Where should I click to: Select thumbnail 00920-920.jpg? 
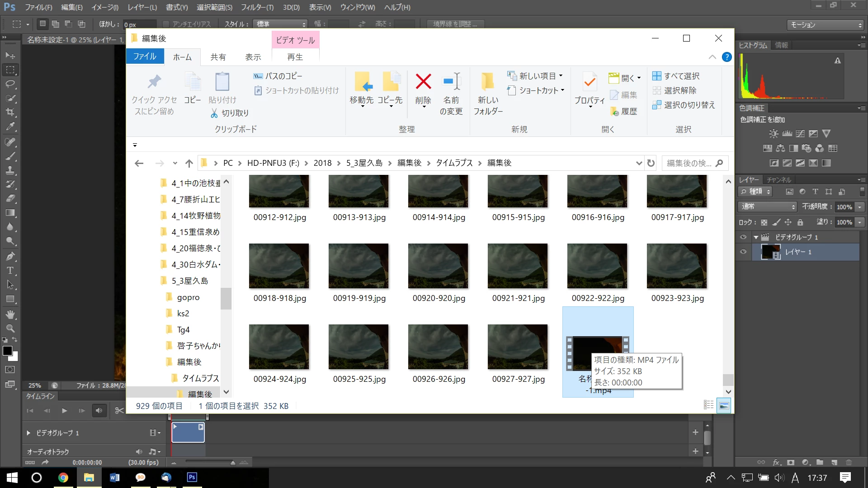438,266
